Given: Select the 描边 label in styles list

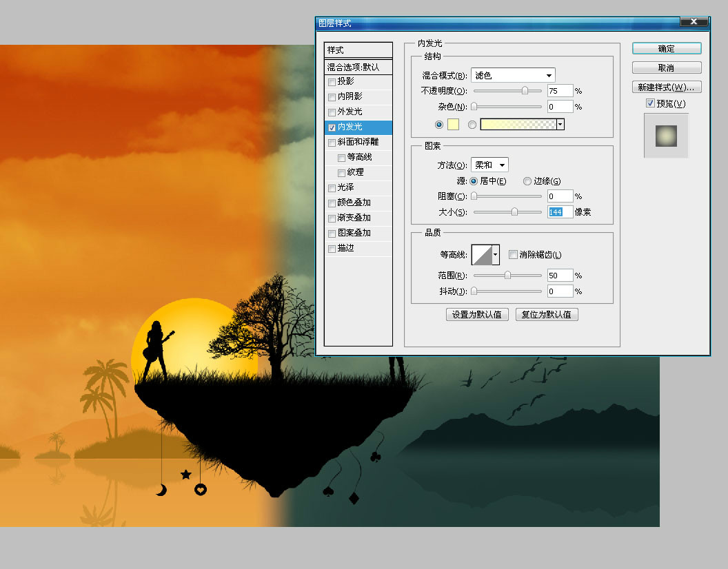Looking at the screenshot, I should tap(345, 248).
